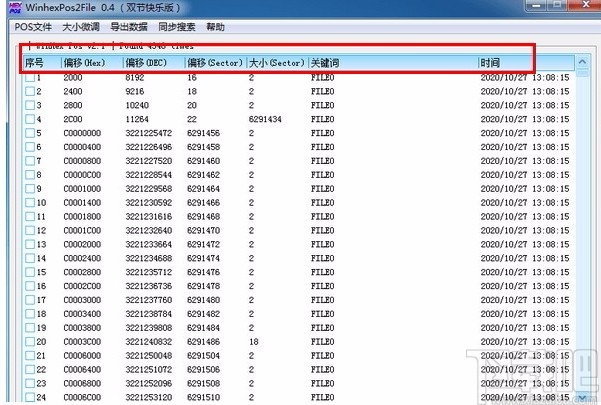Select sector offset 6291506
This screenshot has width=601, height=405.
pyautogui.click(x=204, y=369)
